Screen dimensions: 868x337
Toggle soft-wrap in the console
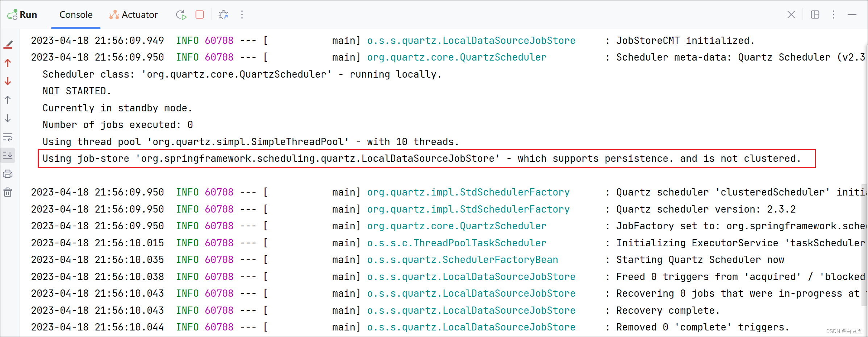click(8, 137)
